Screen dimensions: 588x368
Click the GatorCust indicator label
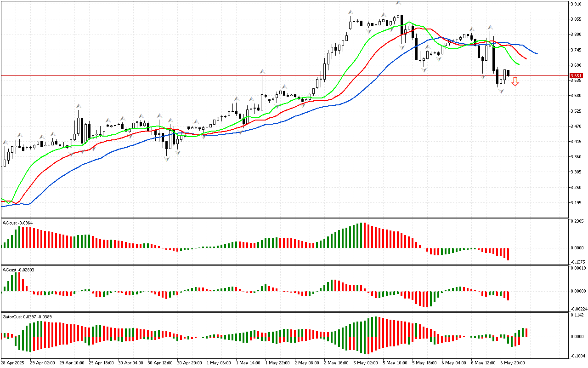[26, 316]
